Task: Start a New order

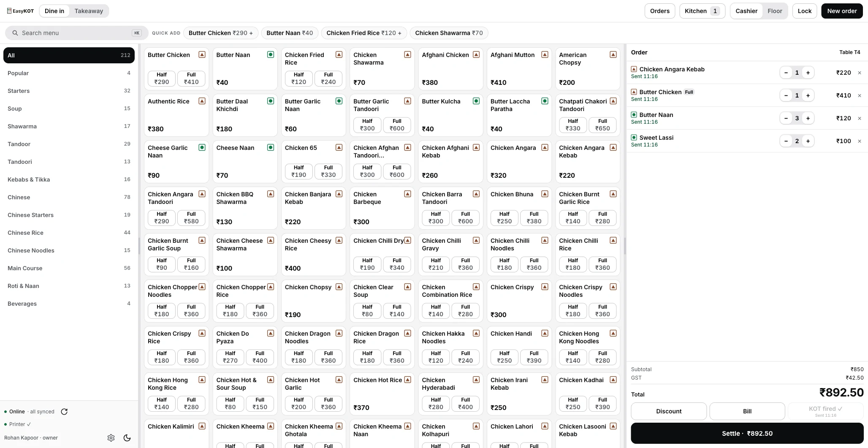Action: 842,11
